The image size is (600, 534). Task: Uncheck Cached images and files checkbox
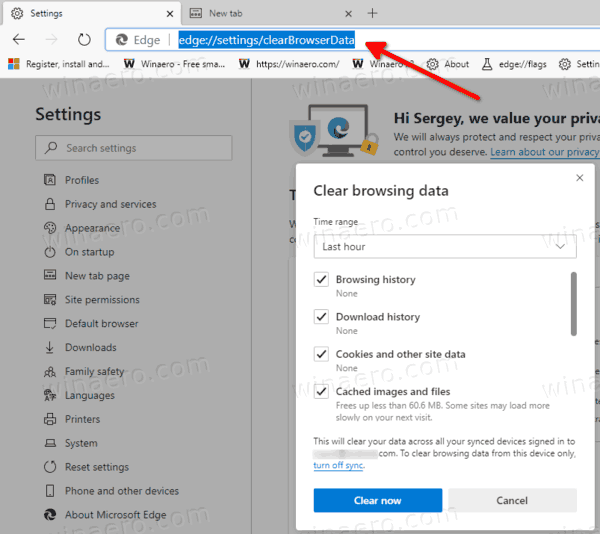pyautogui.click(x=321, y=391)
